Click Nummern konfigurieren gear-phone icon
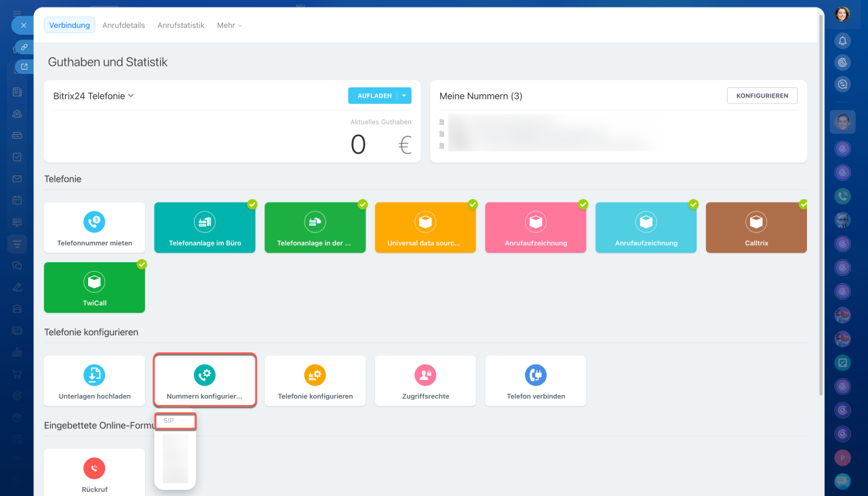 204,375
